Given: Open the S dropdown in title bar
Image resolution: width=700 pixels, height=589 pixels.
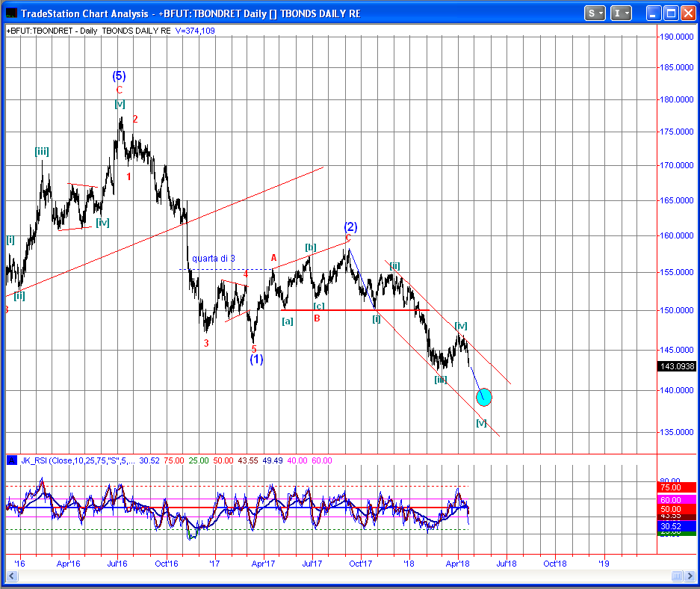Looking at the screenshot, I should pyautogui.click(x=595, y=13).
